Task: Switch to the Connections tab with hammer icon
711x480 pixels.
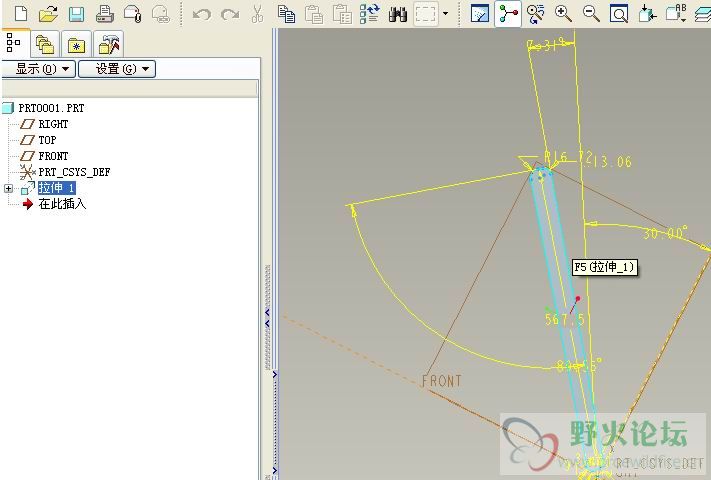Action: [x=108, y=44]
